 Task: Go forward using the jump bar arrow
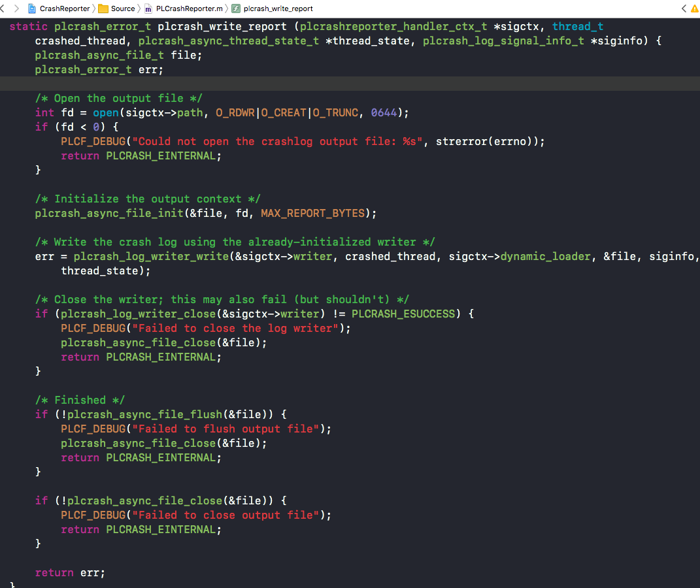coord(16,8)
